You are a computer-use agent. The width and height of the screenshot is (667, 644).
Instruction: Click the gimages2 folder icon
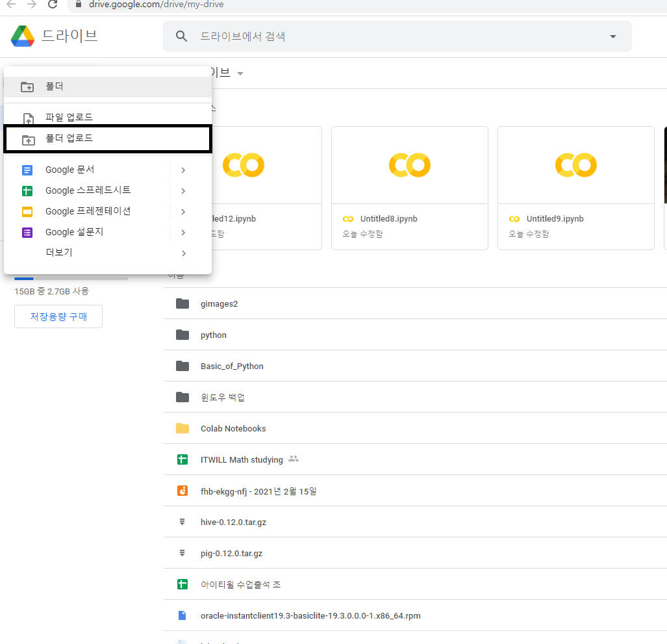(x=182, y=303)
